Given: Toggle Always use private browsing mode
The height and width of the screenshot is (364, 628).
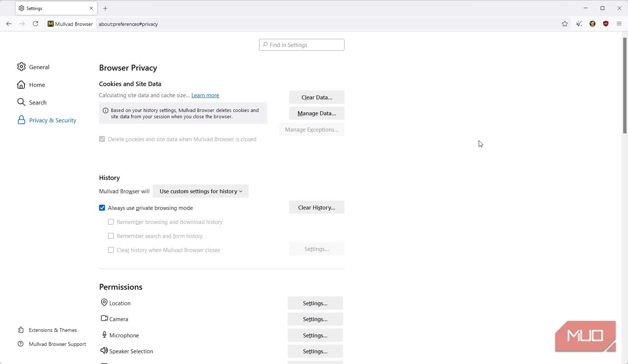Looking at the screenshot, I should (102, 208).
